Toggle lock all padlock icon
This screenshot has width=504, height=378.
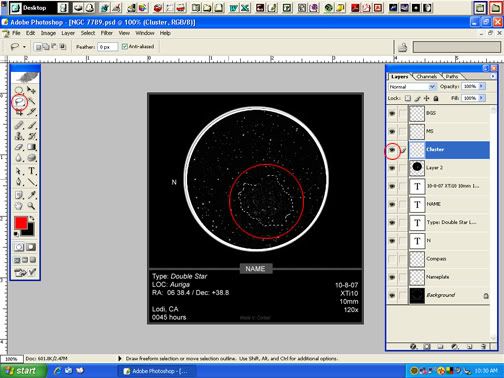click(x=436, y=98)
